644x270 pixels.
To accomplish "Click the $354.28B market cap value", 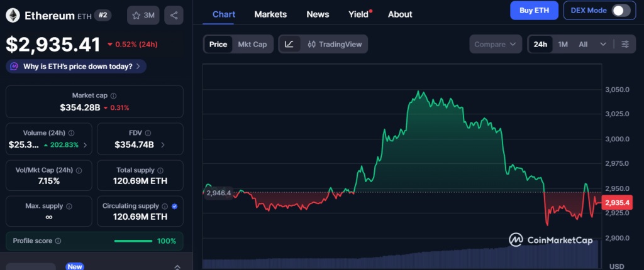I will pos(80,108).
